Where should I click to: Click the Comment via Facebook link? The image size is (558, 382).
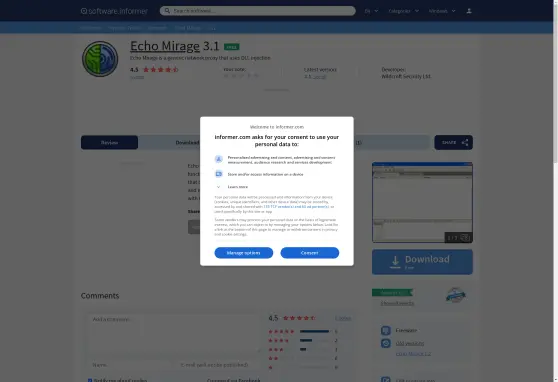point(233,380)
